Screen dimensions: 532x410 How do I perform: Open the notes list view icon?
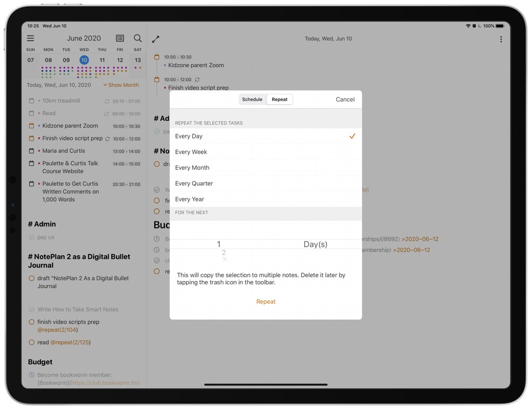coord(120,38)
